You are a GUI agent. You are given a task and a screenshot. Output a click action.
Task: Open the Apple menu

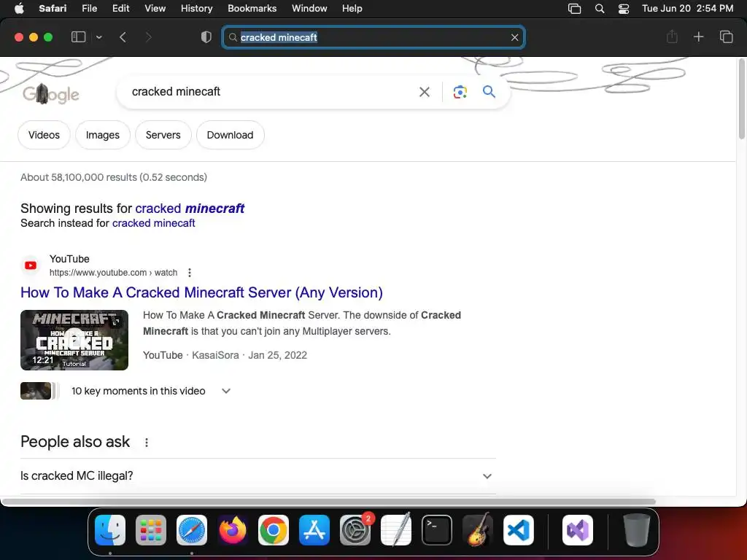[x=19, y=8]
